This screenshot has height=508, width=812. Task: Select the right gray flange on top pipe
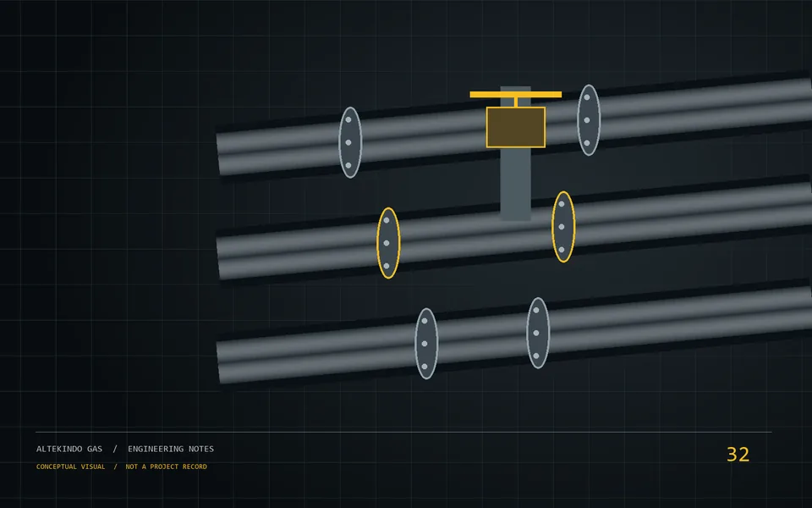click(589, 120)
